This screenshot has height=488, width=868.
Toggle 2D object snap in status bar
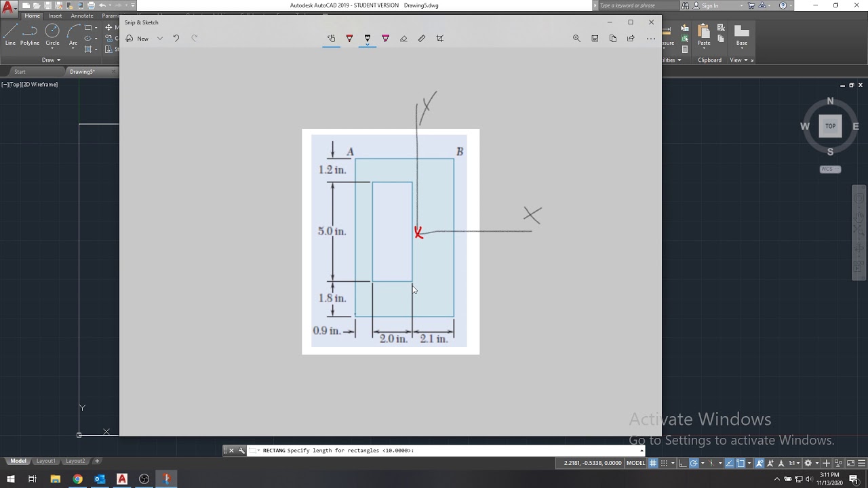click(740, 463)
